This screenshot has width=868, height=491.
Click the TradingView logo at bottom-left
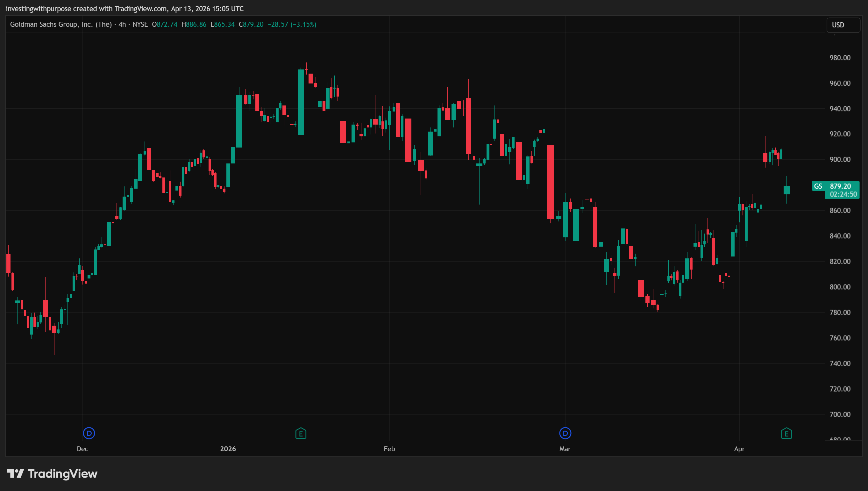pos(52,474)
